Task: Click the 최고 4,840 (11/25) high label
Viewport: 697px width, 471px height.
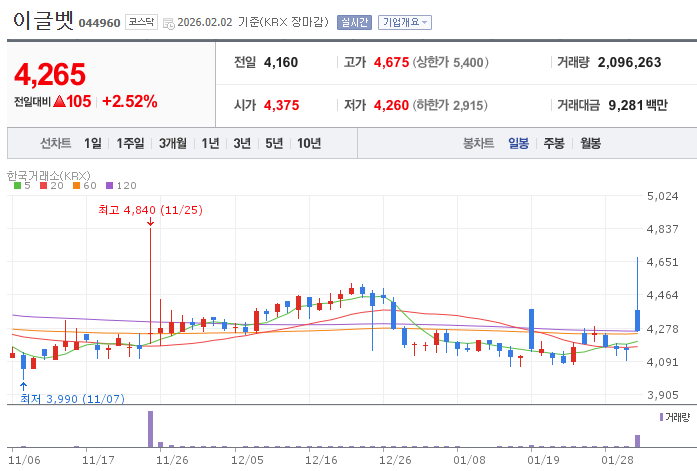Action: [x=150, y=210]
